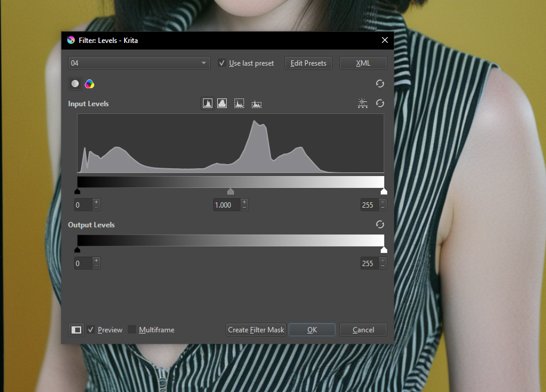Screen dimensions: 546x392
Task: Open the preset dropdown showing 04
Action: coord(139,63)
